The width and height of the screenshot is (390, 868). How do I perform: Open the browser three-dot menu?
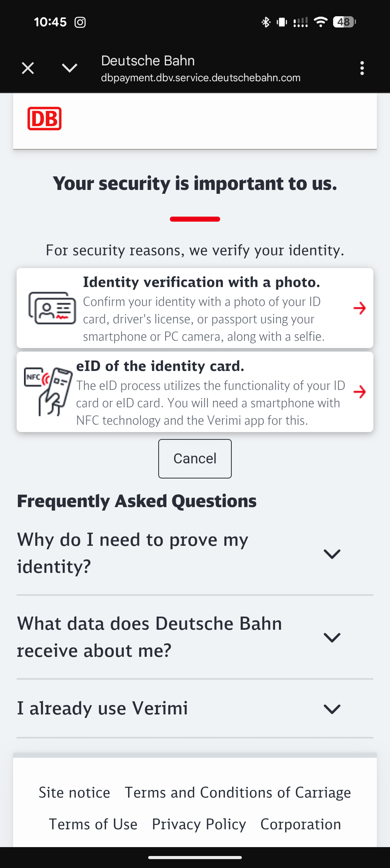362,68
